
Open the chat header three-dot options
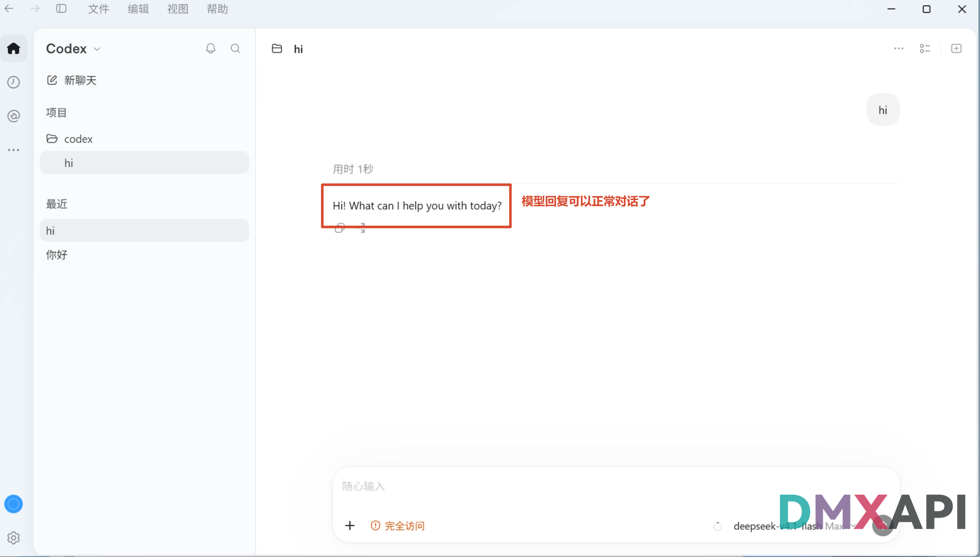tap(898, 48)
